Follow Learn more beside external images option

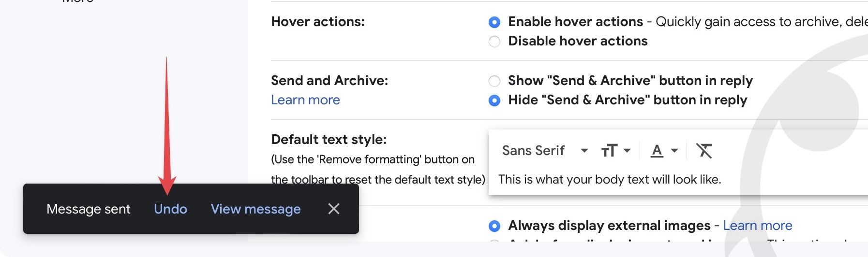tap(757, 226)
